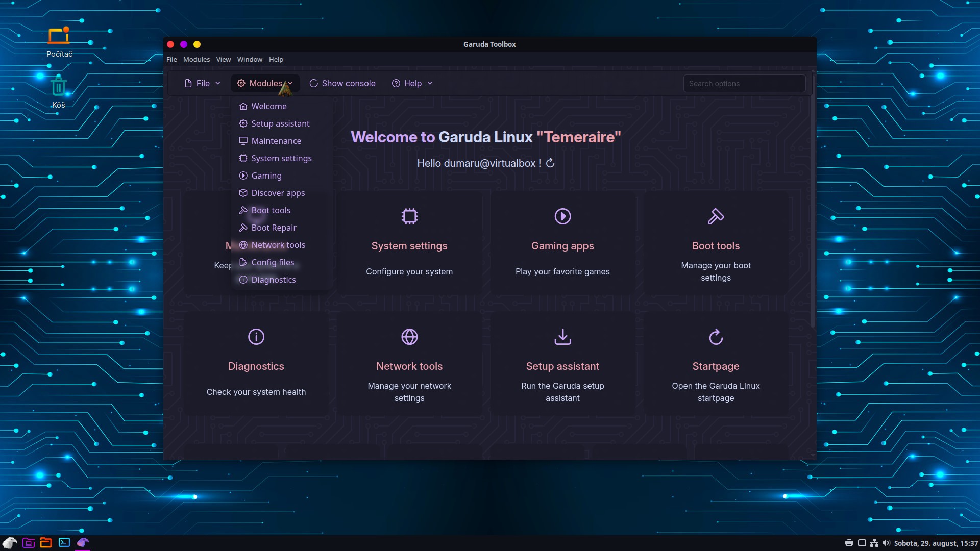Select Setup assistant from the Modules dropdown
The image size is (980, 551).
[282, 123]
